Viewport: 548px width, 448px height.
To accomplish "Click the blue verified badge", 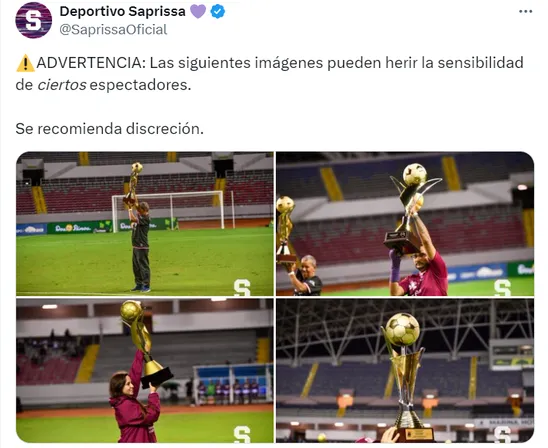I will [217, 12].
